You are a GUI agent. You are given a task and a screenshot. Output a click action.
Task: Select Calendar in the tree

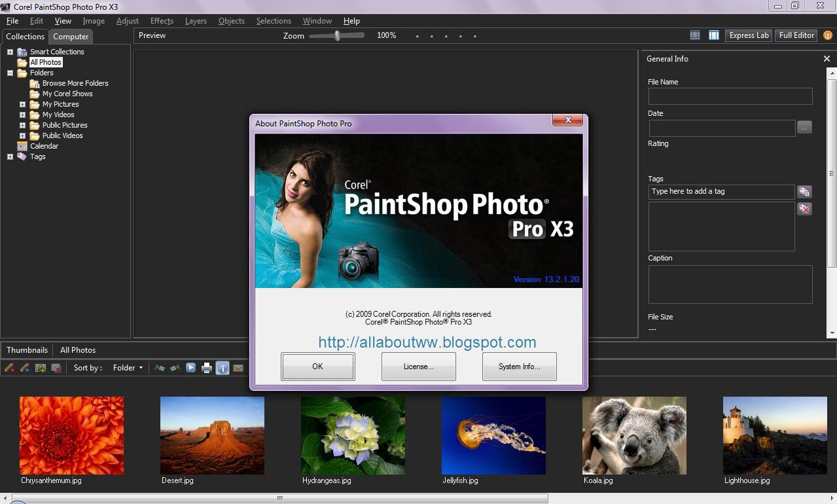[44, 146]
